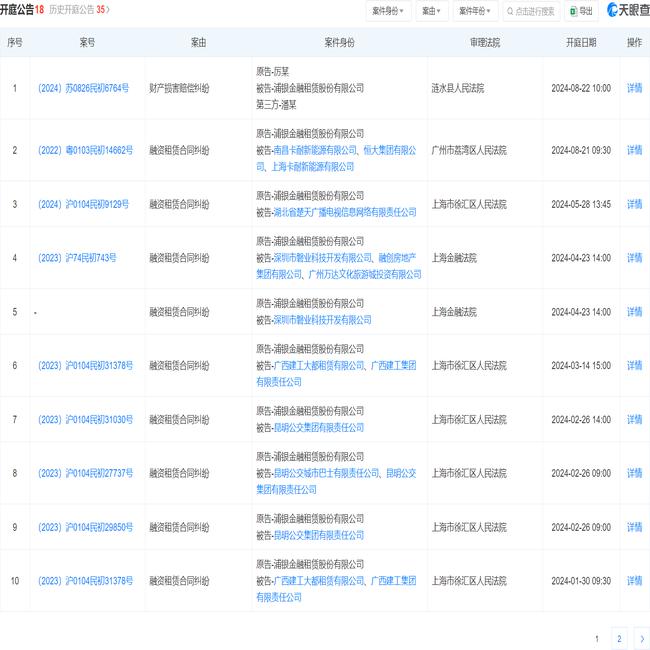Click the 导出 export button
The width and height of the screenshot is (650, 650).
581,11
